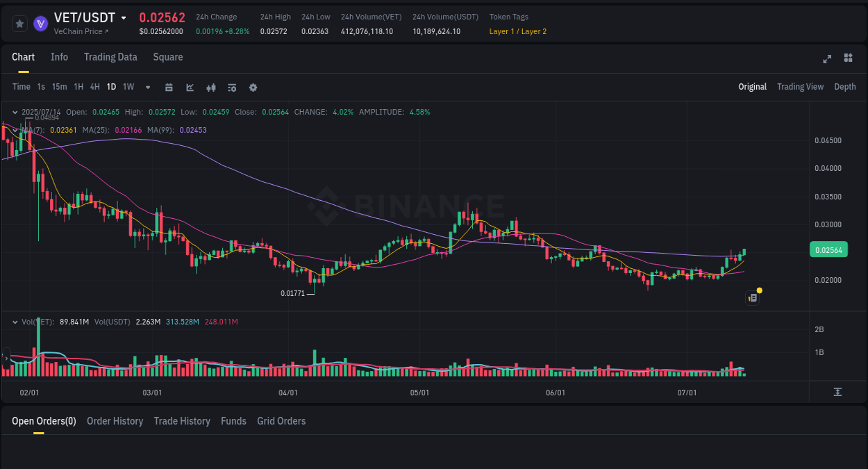Toggle VET/USDT as favorite star
Screen dimensions: 868x469
click(19, 23)
